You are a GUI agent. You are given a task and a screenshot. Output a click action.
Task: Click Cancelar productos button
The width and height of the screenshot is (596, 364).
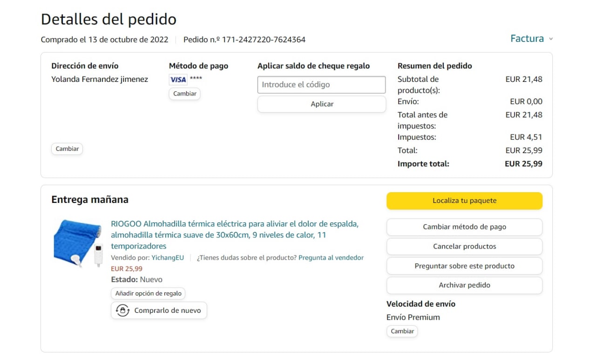(x=464, y=247)
